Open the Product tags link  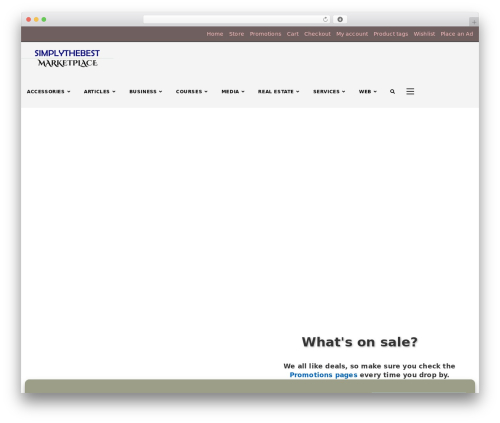tap(391, 34)
